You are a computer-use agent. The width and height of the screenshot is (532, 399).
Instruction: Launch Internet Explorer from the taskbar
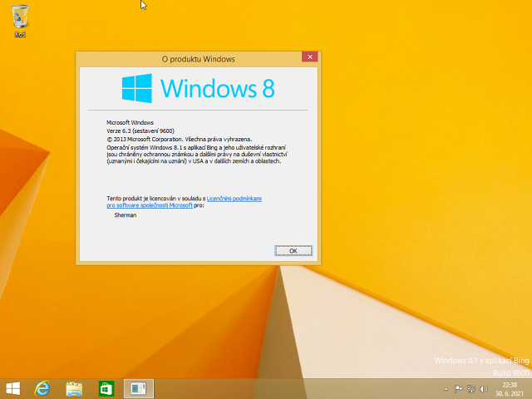coord(42,388)
